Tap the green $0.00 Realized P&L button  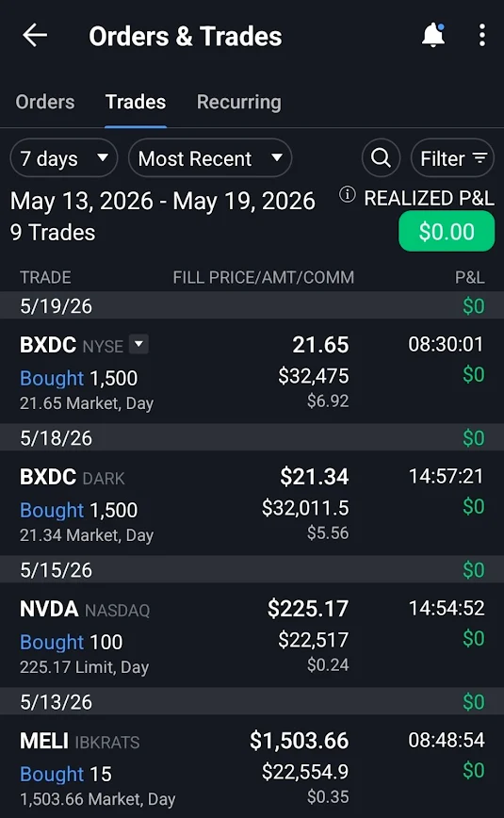click(447, 231)
